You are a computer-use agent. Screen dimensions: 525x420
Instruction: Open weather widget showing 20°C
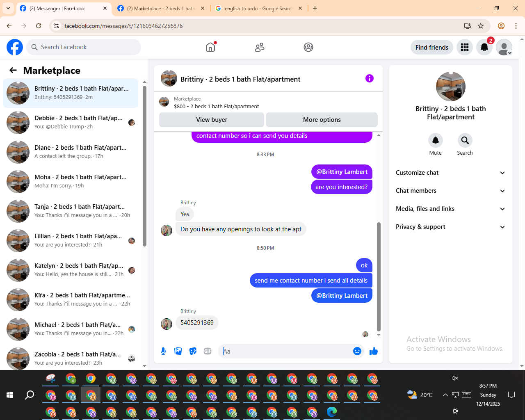pos(420,395)
